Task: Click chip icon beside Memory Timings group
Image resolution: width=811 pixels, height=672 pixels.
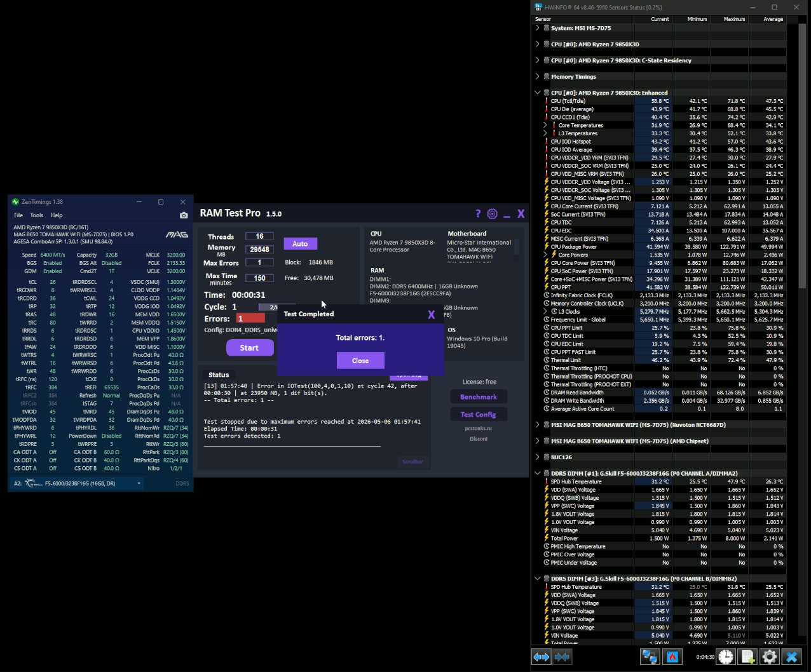Action: click(547, 77)
